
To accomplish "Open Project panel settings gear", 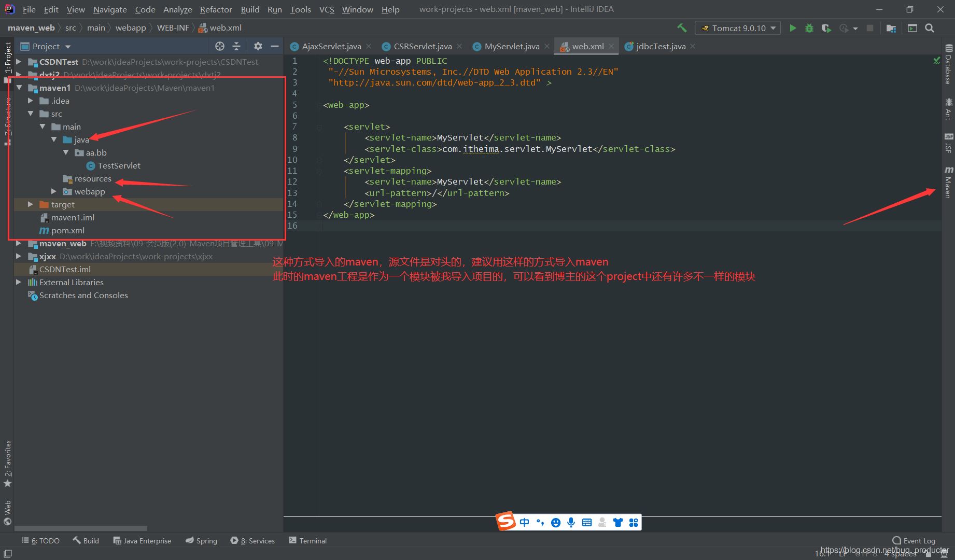I will coord(258,46).
